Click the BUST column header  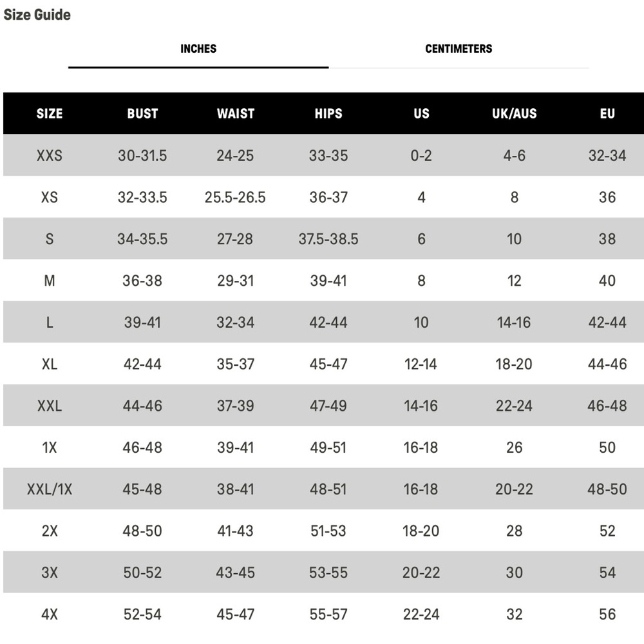[142, 114]
